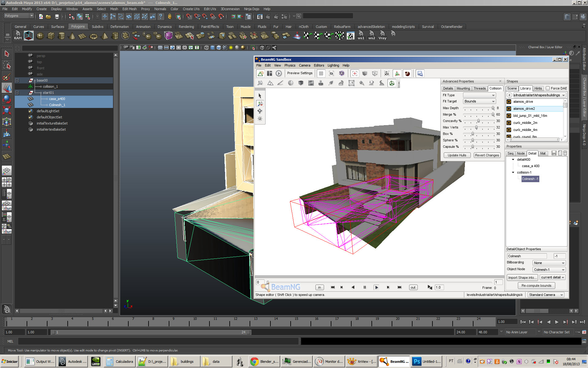588x368 pixels.
Task: Collapse the collision-1 tree node
Action: [513, 172]
